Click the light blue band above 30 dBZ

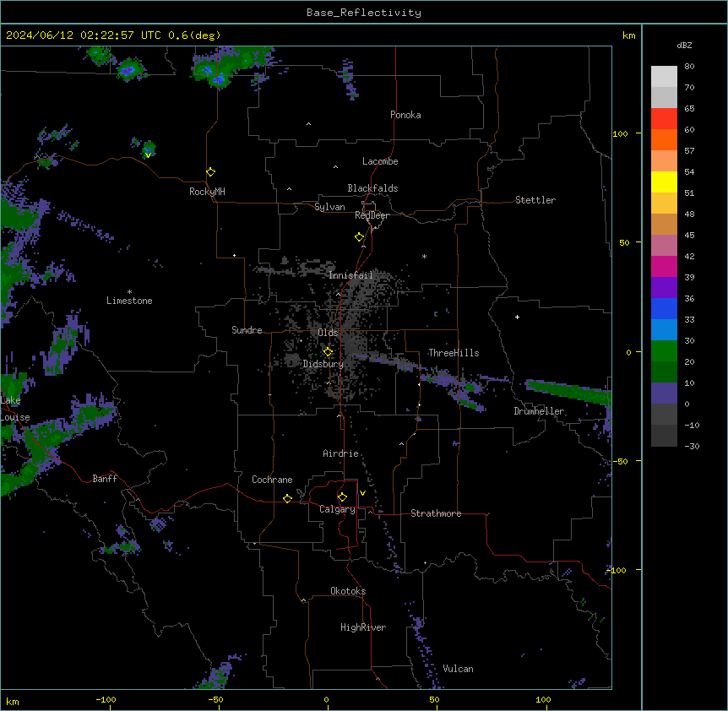pos(664,330)
